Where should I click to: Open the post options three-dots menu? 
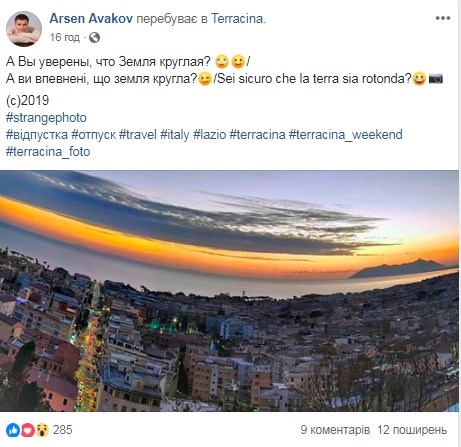point(443,18)
